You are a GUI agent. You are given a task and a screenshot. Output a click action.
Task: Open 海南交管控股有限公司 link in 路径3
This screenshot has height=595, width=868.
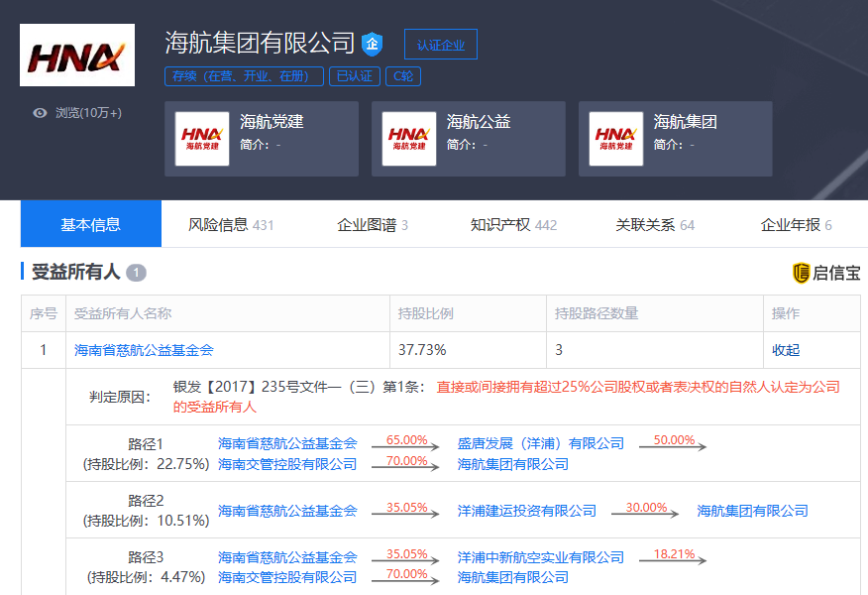coord(287,577)
